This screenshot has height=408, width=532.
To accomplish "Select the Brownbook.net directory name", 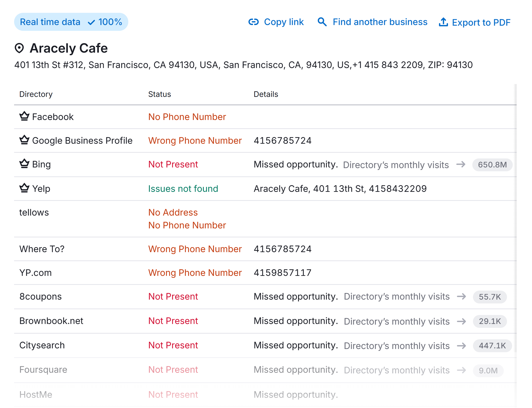I will point(51,321).
